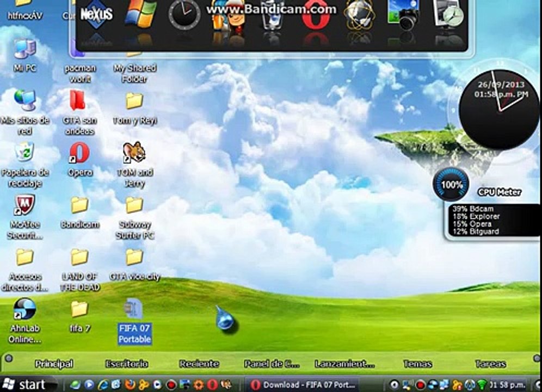This screenshot has width=542, height=392.
Task: Select the FIFA 07 Portable file
Action: point(134,321)
